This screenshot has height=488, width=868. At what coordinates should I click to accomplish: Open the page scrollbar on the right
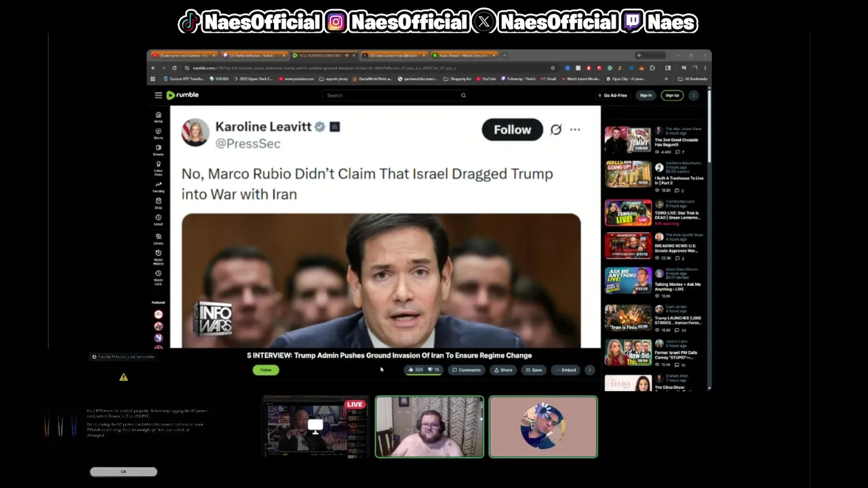click(x=709, y=125)
